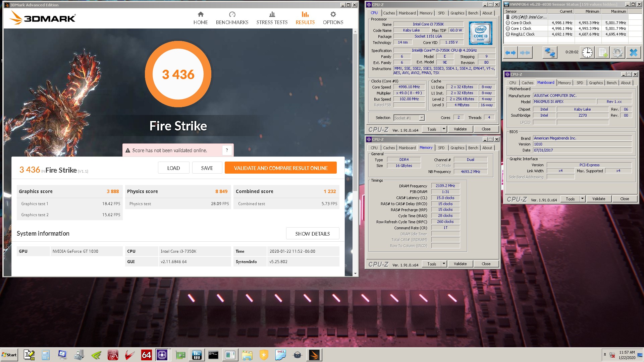Image resolution: width=644 pixels, height=362 pixels.
Task: Switch to Bench tab in top CPU-Z window
Action: click(473, 13)
